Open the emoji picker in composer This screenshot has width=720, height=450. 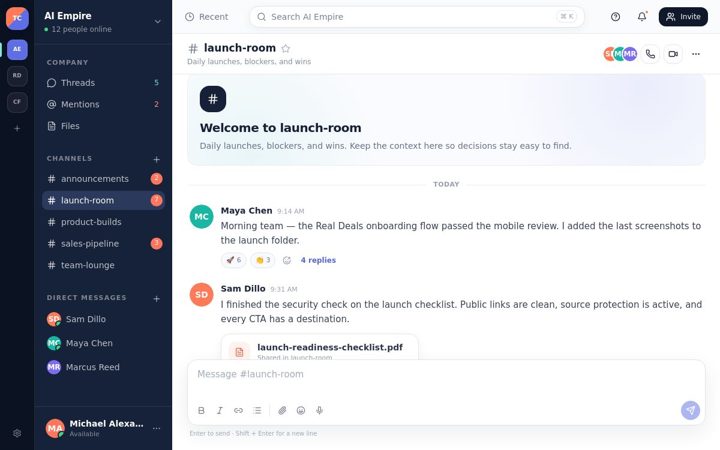(x=301, y=411)
